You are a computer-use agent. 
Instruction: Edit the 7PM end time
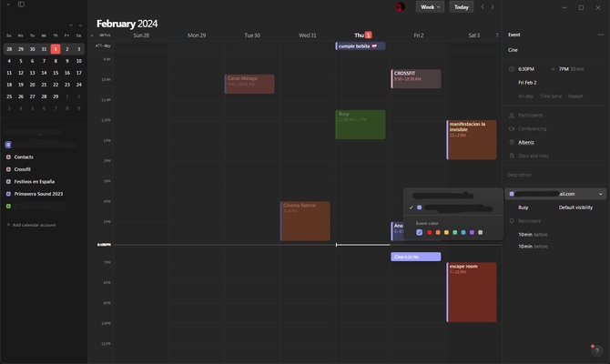click(x=564, y=69)
